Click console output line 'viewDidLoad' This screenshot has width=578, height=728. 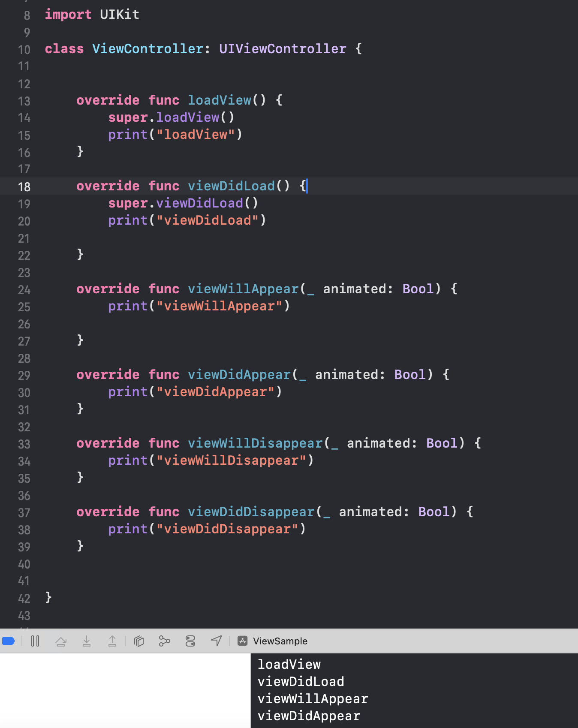[x=301, y=682]
